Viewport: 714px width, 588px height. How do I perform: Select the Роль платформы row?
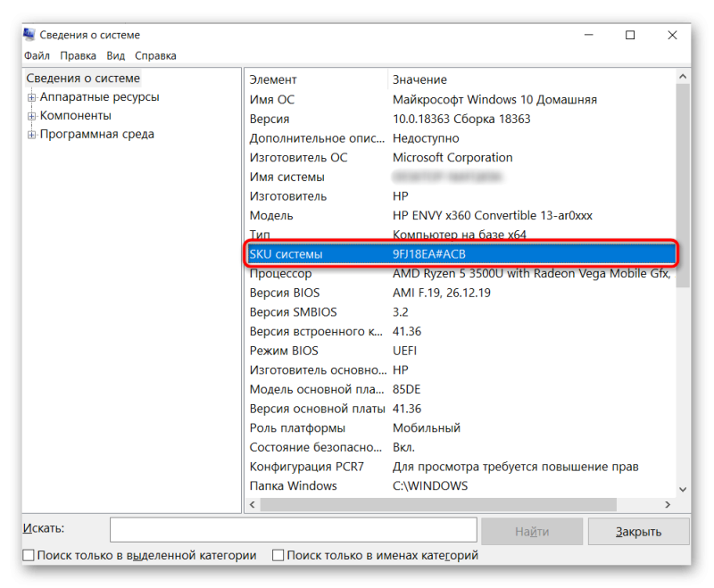(x=461, y=428)
